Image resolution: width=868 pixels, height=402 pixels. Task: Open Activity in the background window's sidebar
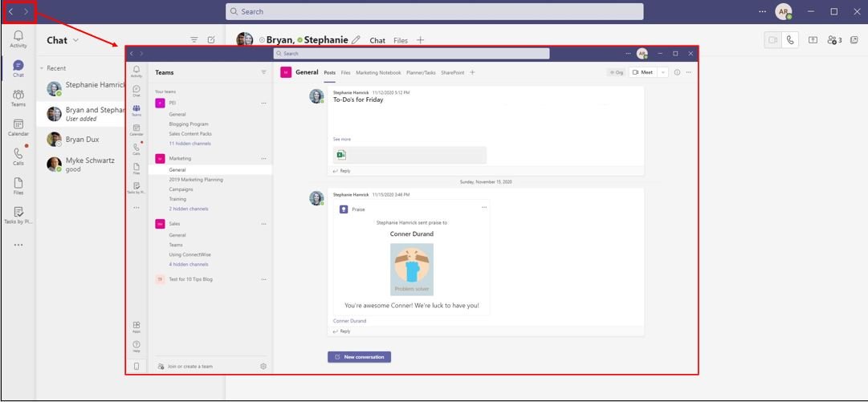pos(18,39)
